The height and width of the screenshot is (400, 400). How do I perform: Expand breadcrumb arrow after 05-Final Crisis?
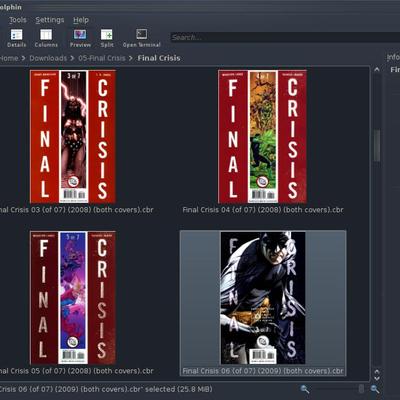click(131, 58)
